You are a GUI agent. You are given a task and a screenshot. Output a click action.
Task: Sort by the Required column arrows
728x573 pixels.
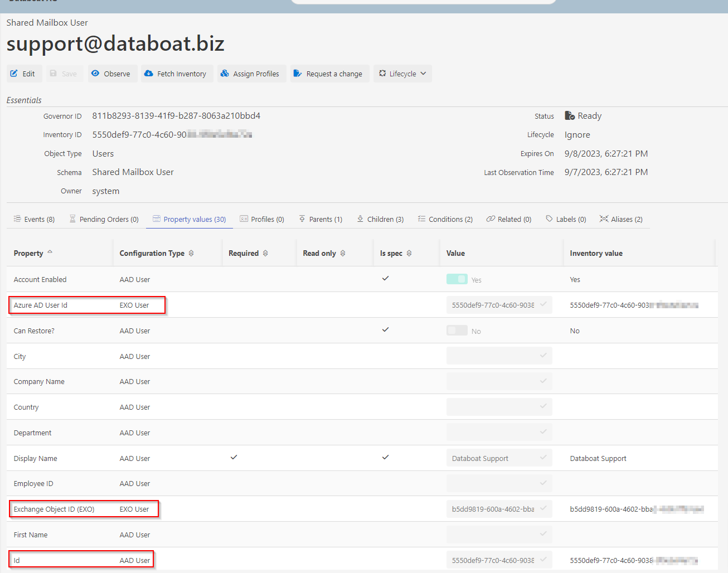pyautogui.click(x=265, y=253)
